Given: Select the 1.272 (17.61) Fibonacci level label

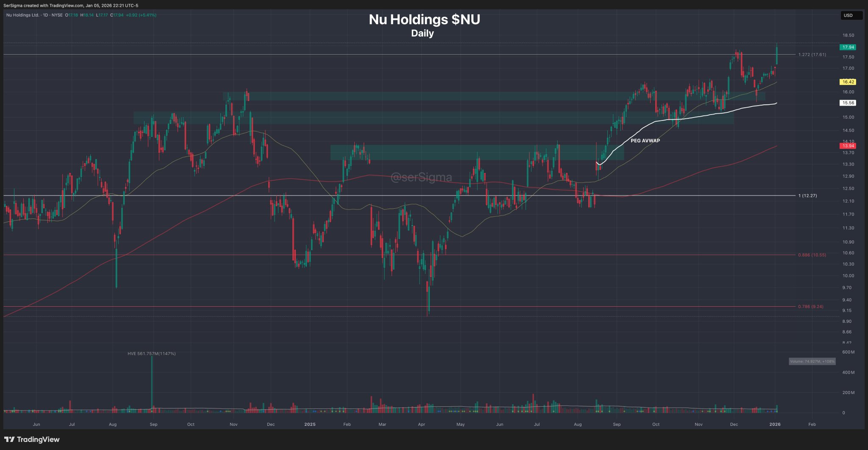Looking at the screenshot, I should click(812, 54).
